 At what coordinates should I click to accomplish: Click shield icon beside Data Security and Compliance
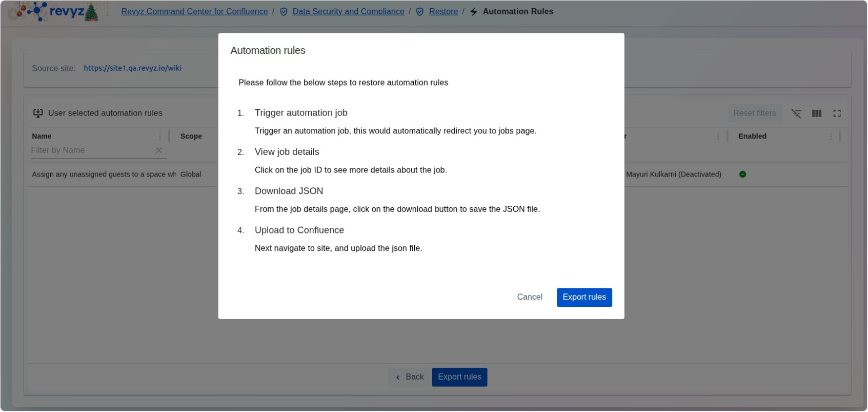pyautogui.click(x=284, y=12)
